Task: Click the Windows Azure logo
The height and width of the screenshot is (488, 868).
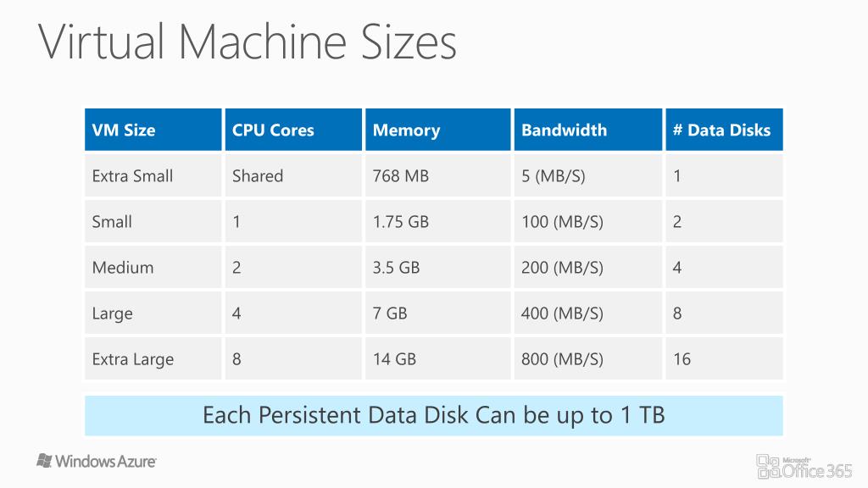Action: (97, 461)
